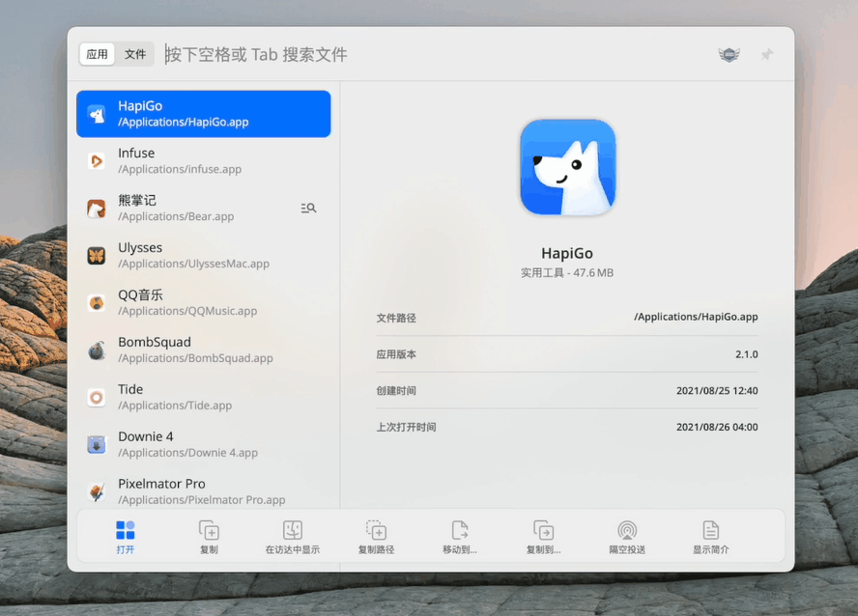The height and width of the screenshot is (616, 858).
Task: Click the 创建时间 label
Action: click(396, 391)
